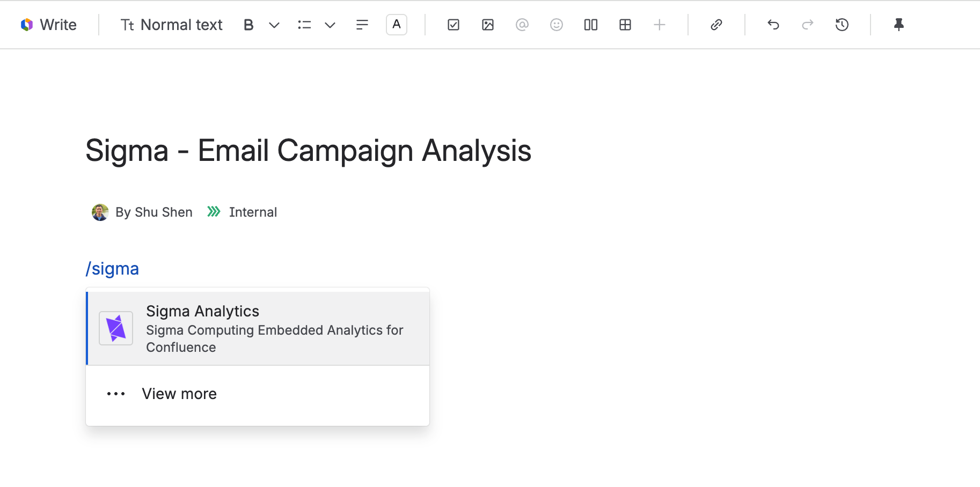Click the plus insert more icon
Image resolution: width=980 pixels, height=487 pixels.
(x=660, y=25)
